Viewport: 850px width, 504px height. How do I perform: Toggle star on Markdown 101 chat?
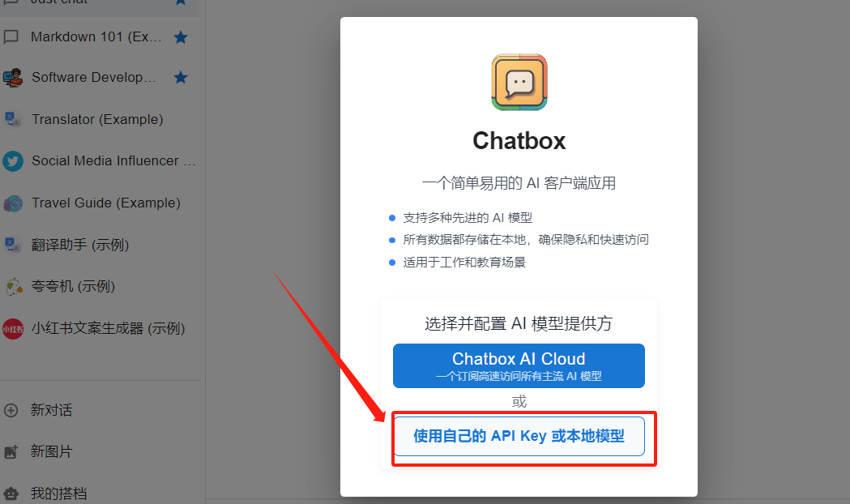coord(181,36)
